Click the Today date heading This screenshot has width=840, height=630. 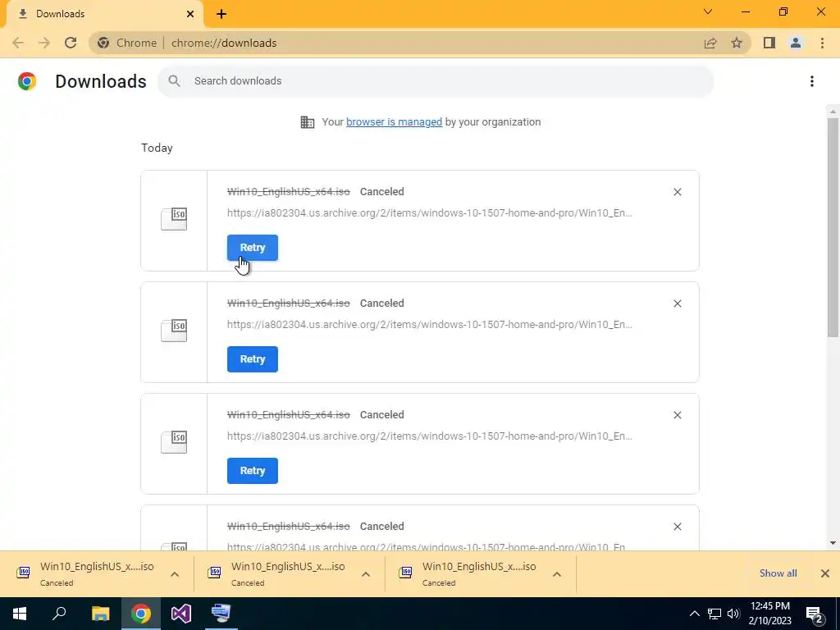157,148
